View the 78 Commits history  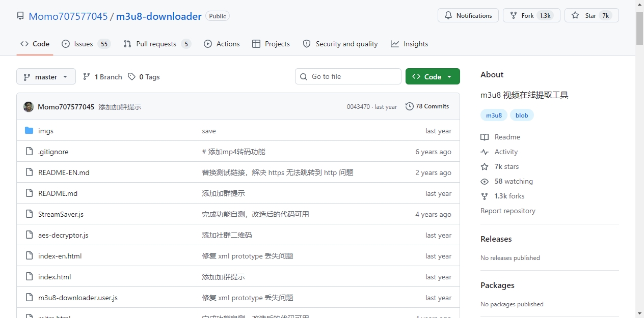427,106
